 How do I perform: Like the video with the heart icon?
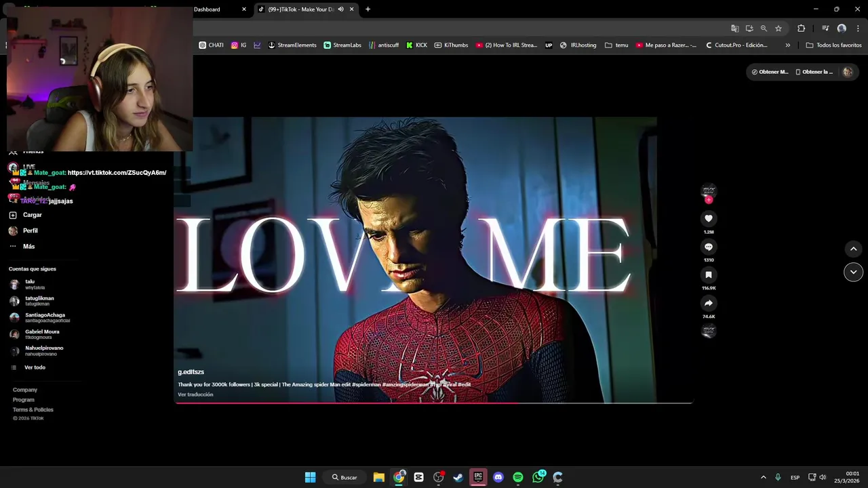[x=709, y=218]
